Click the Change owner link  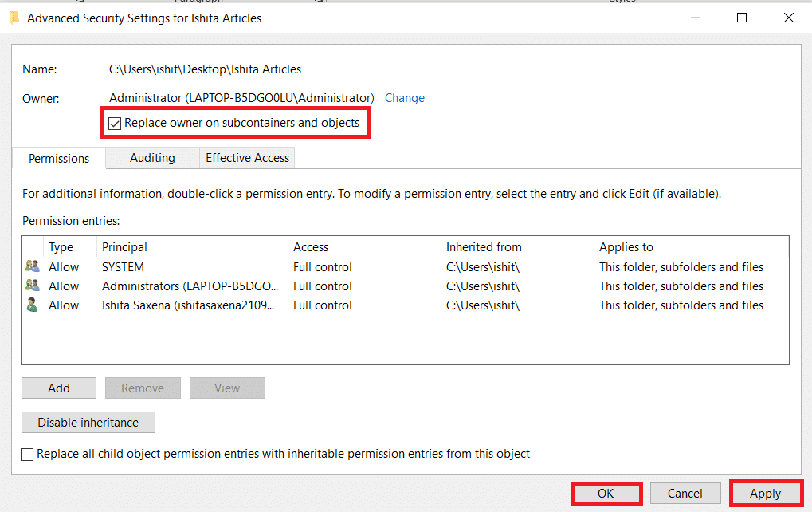tap(405, 98)
